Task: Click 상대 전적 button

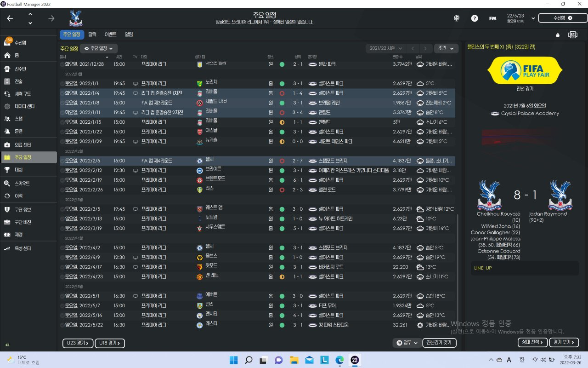Action: click(532, 343)
